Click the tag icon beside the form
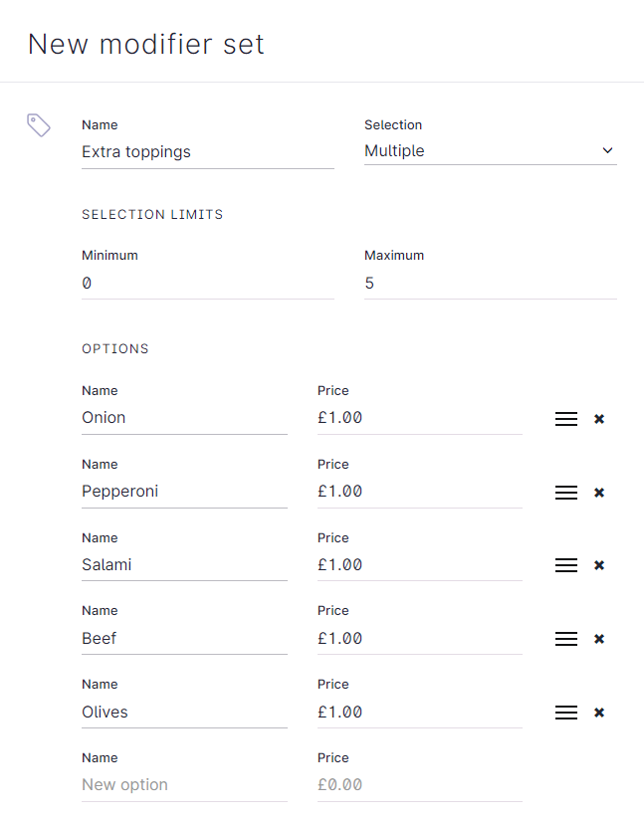This screenshot has height=821, width=644. point(38,124)
